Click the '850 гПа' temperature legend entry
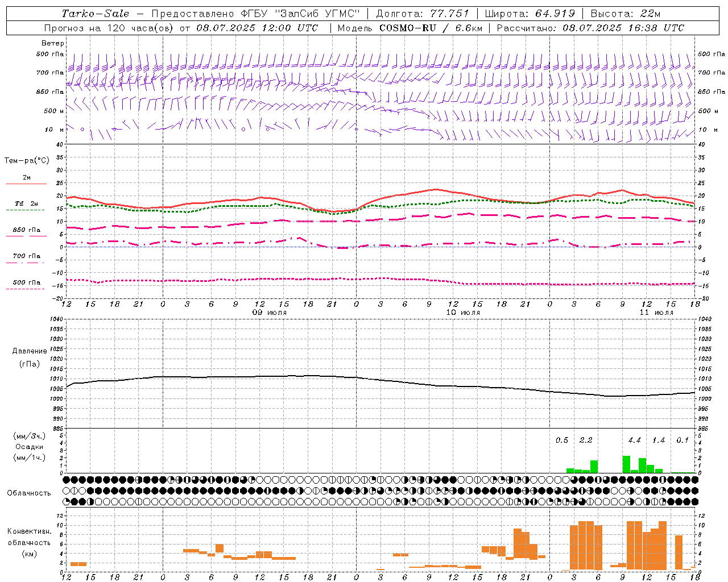Viewport: 728px width, 582px height. [27, 230]
